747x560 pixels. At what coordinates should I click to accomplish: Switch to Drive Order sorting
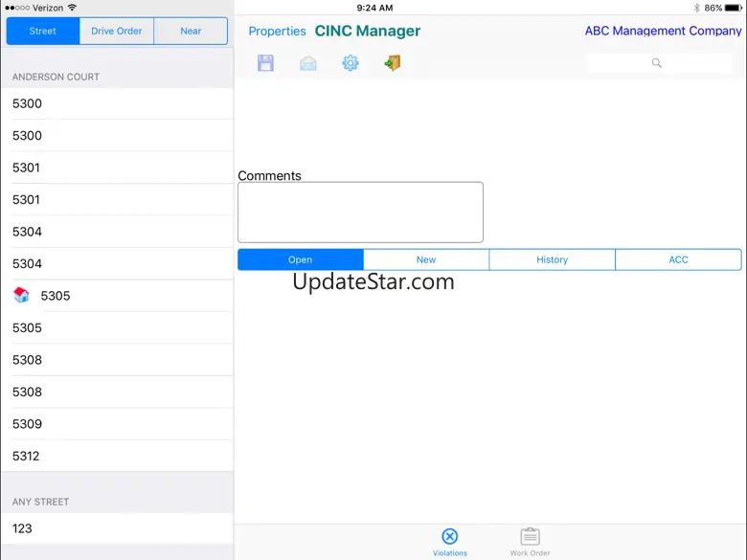[117, 31]
